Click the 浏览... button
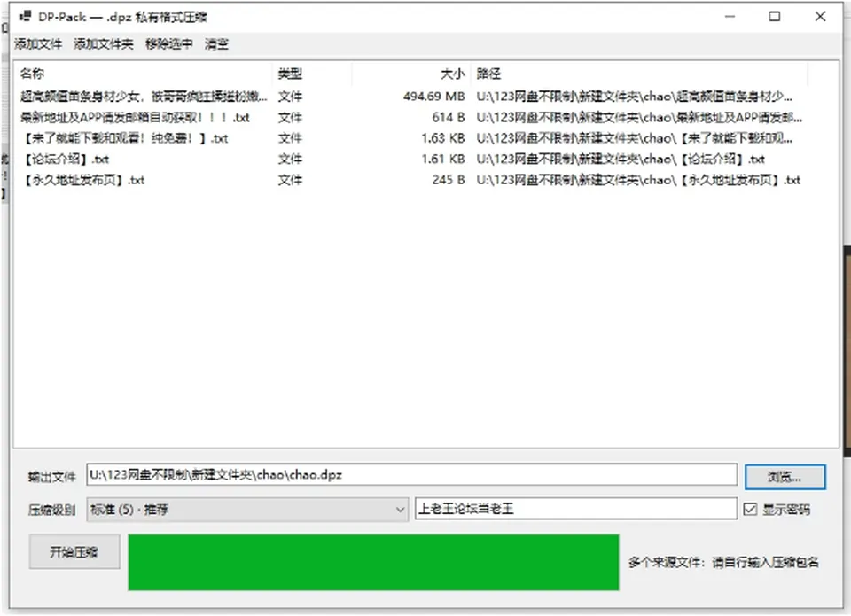Viewport: 851px width, 616px height. point(785,477)
